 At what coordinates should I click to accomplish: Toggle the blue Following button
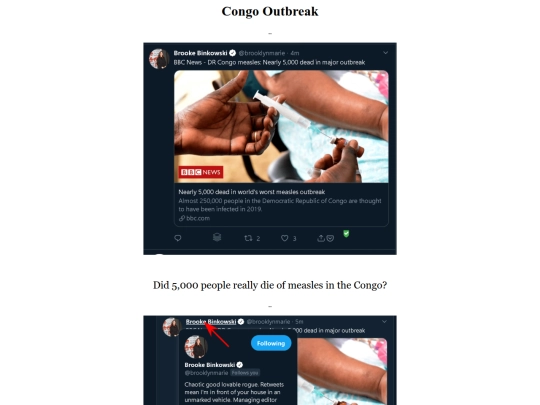tap(271, 343)
